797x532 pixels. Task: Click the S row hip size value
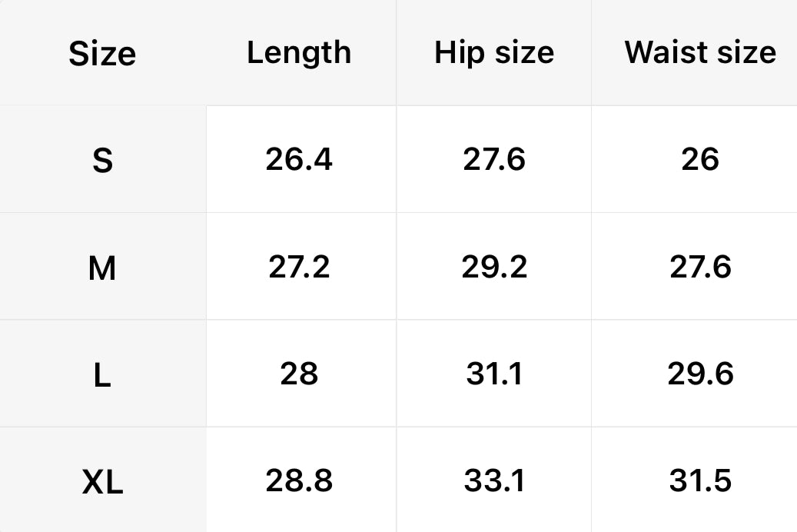pos(494,159)
